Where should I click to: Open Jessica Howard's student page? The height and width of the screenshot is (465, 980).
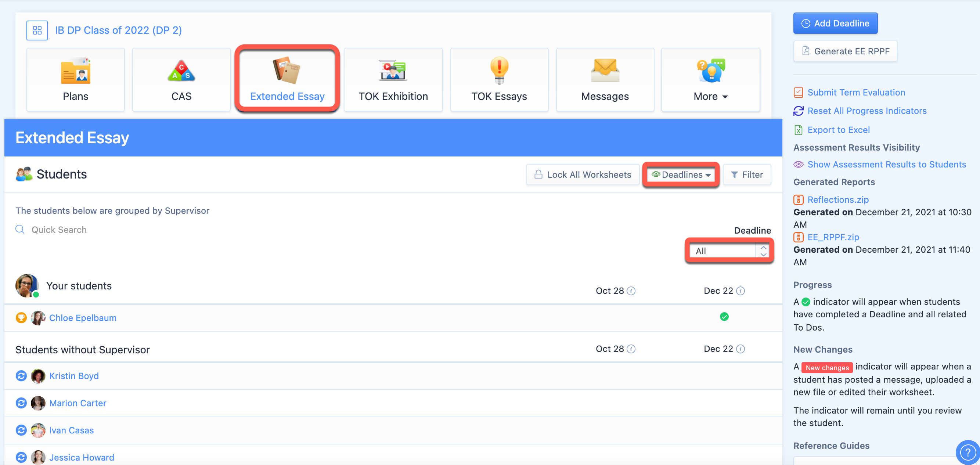pos(82,457)
